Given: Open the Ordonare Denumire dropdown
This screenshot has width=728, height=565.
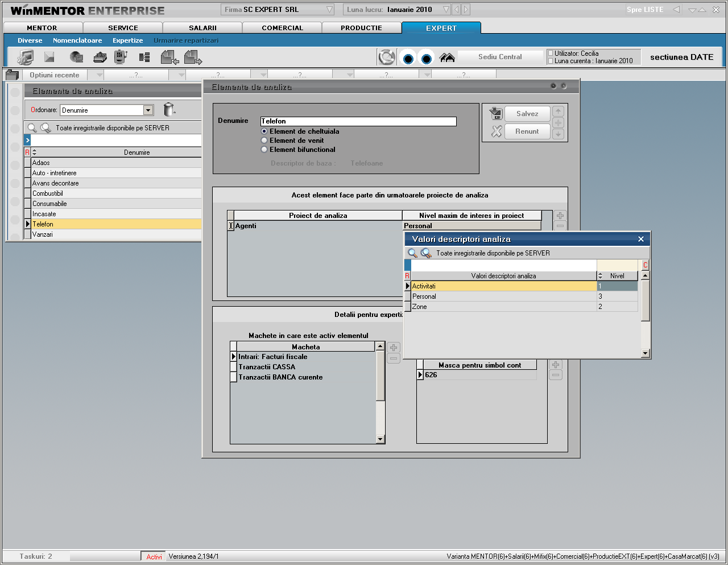Looking at the screenshot, I should point(148,110).
